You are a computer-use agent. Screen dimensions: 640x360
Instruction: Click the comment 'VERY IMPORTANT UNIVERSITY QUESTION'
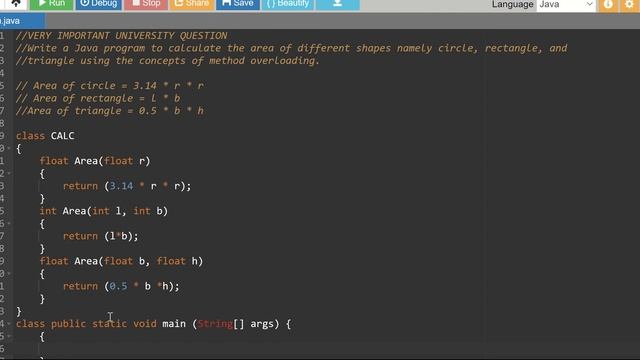[x=121, y=36]
